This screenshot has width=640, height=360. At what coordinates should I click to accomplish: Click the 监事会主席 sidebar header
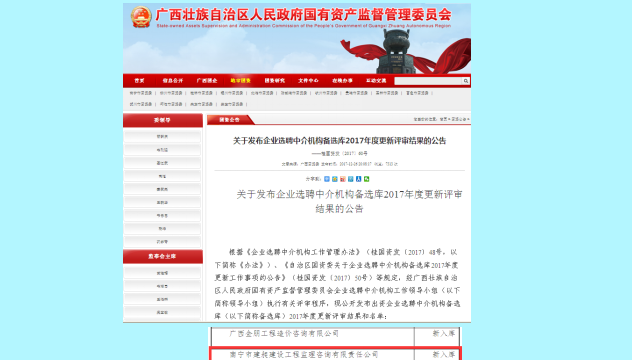(x=162, y=256)
